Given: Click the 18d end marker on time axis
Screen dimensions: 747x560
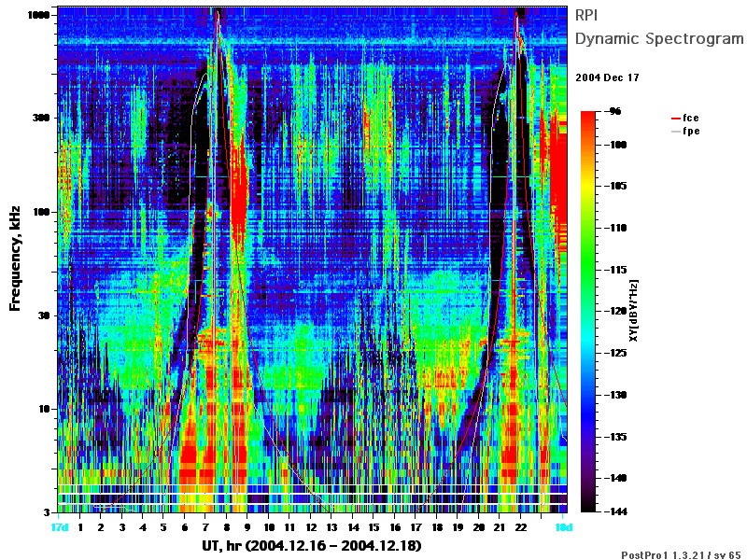Looking at the screenshot, I should pos(564,527).
